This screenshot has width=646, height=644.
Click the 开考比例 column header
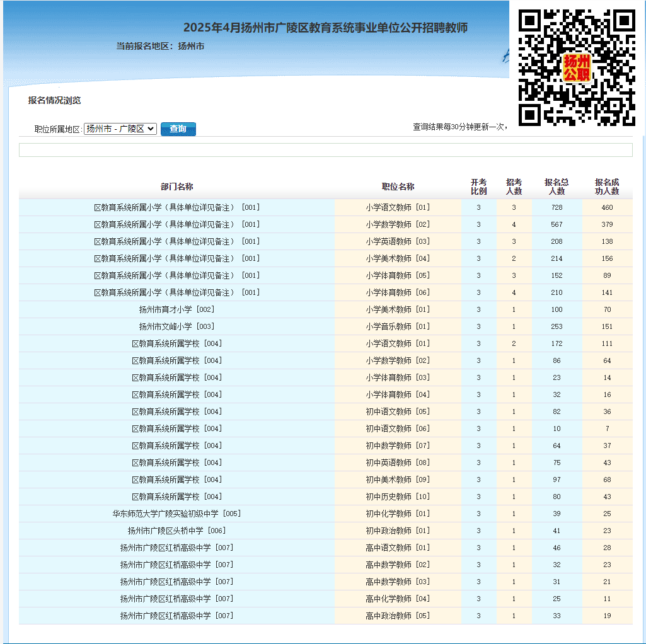point(479,187)
